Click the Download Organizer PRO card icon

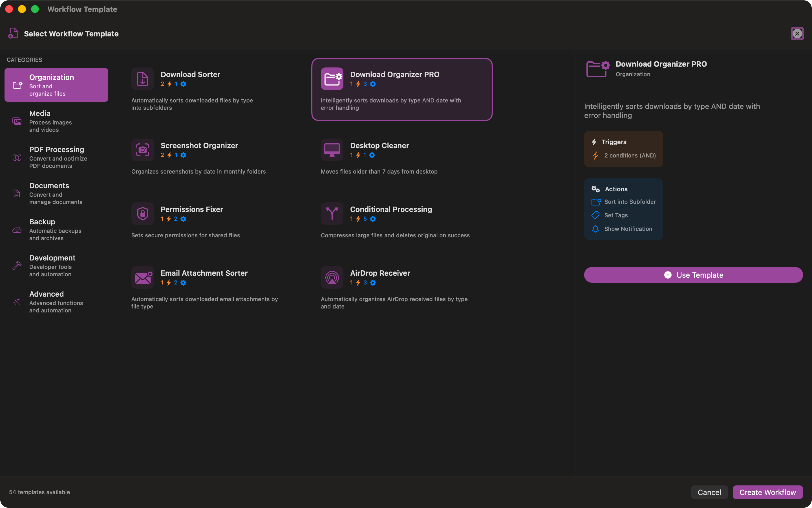pos(332,79)
